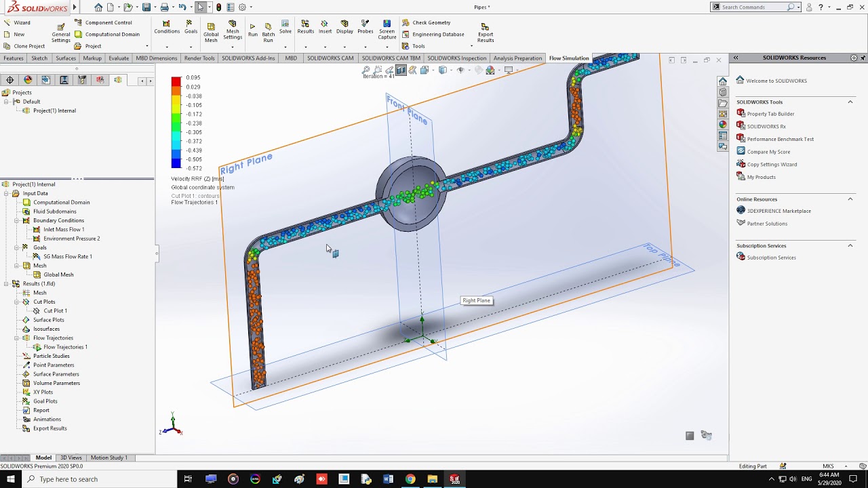Screen dimensions: 868x488
Task: Open Chrome from the Windows taskbar
Action: point(410,479)
